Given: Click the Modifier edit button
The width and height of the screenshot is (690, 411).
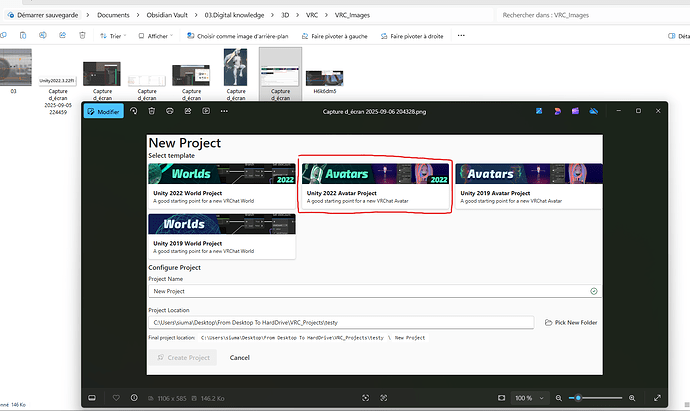Looking at the screenshot, I should (x=105, y=111).
